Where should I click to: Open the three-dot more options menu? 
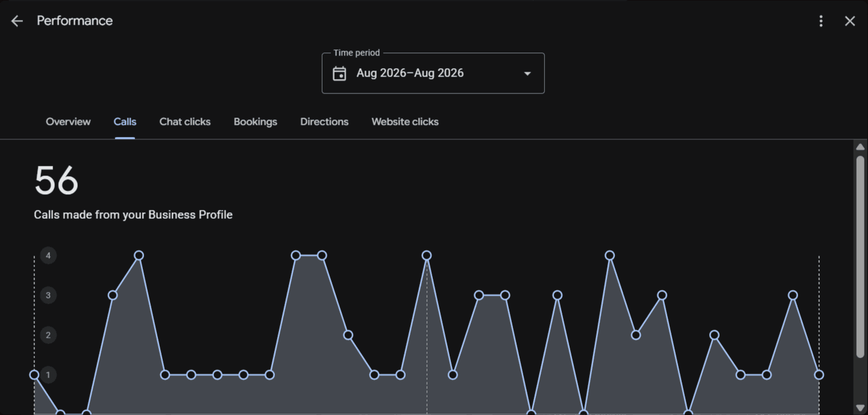(x=821, y=21)
